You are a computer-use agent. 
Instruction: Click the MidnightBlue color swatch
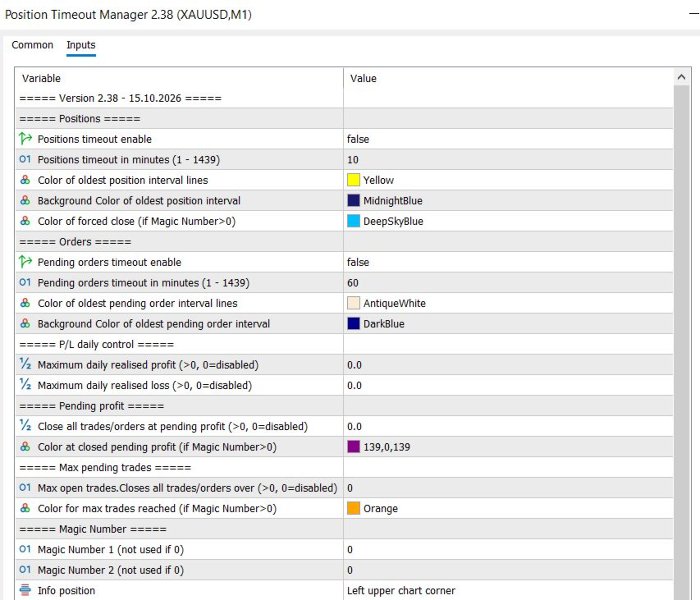click(x=354, y=200)
